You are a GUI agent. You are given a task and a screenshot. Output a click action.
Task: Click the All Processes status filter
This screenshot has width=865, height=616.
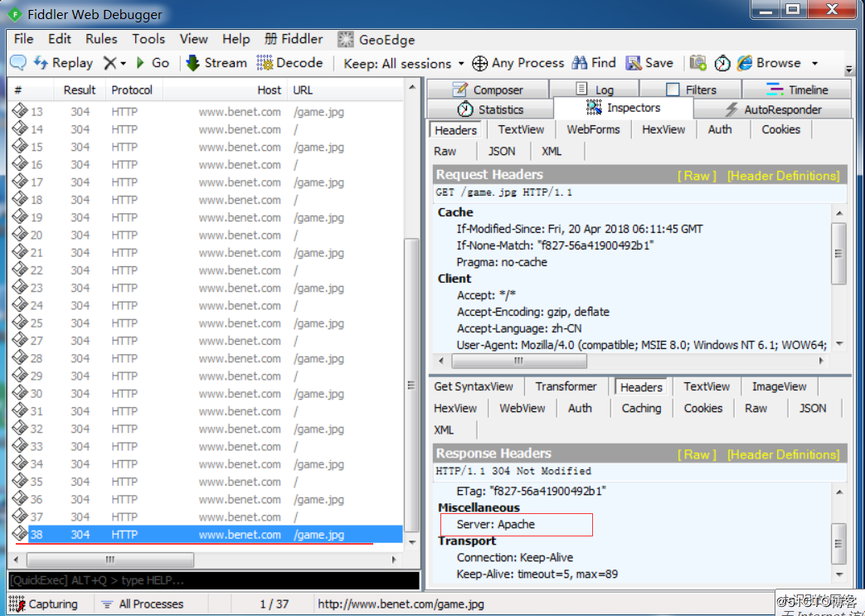(143, 604)
